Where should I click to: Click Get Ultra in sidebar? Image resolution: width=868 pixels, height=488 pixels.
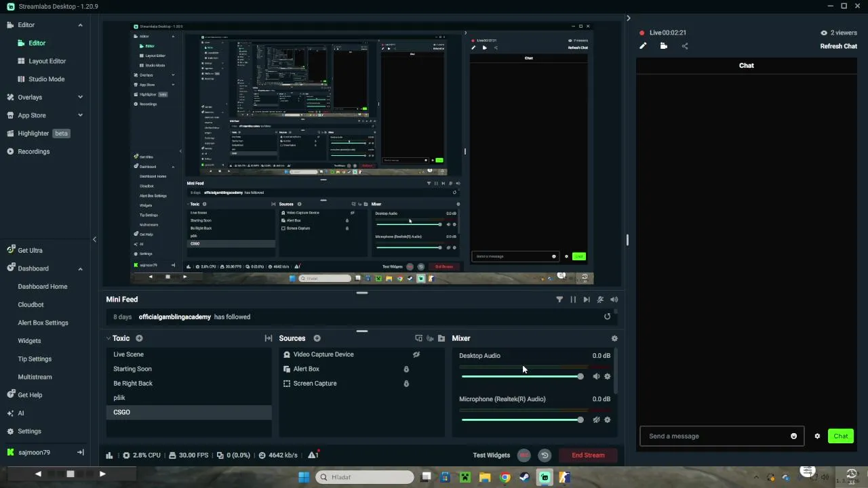click(x=30, y=250)
